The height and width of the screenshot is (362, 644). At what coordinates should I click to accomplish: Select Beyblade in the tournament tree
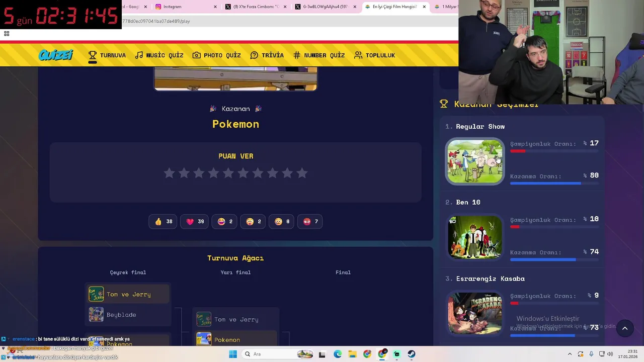pos(128,315)
